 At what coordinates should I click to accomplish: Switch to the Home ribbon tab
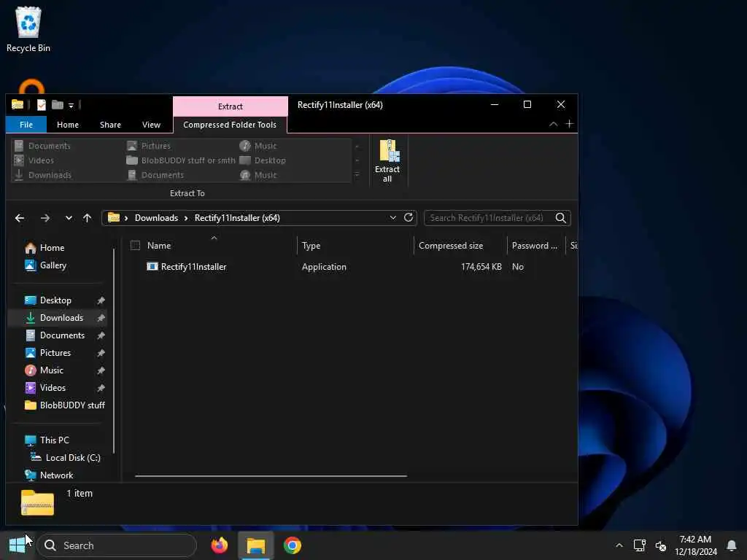tap(68, 125)
